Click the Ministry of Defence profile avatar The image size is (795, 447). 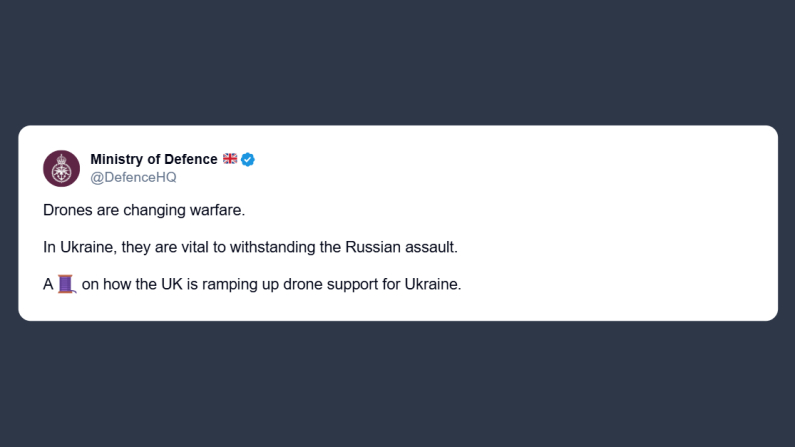[x=61, y=168]
